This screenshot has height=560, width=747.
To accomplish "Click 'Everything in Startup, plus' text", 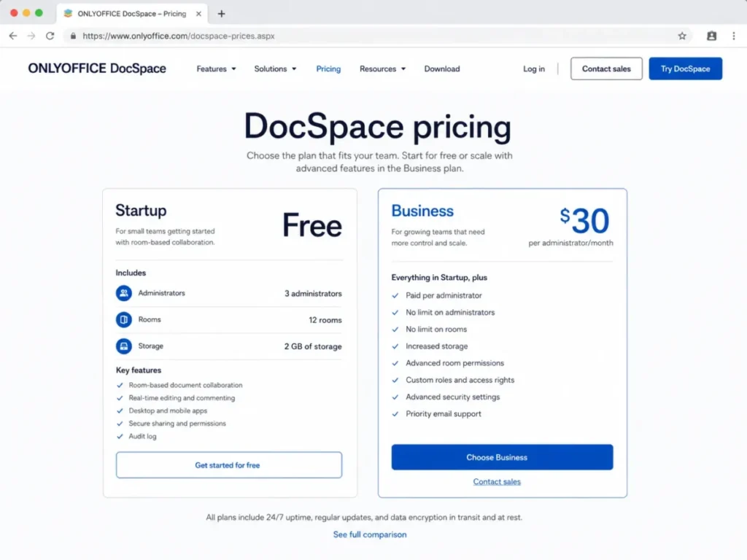I will coord(439,277).
